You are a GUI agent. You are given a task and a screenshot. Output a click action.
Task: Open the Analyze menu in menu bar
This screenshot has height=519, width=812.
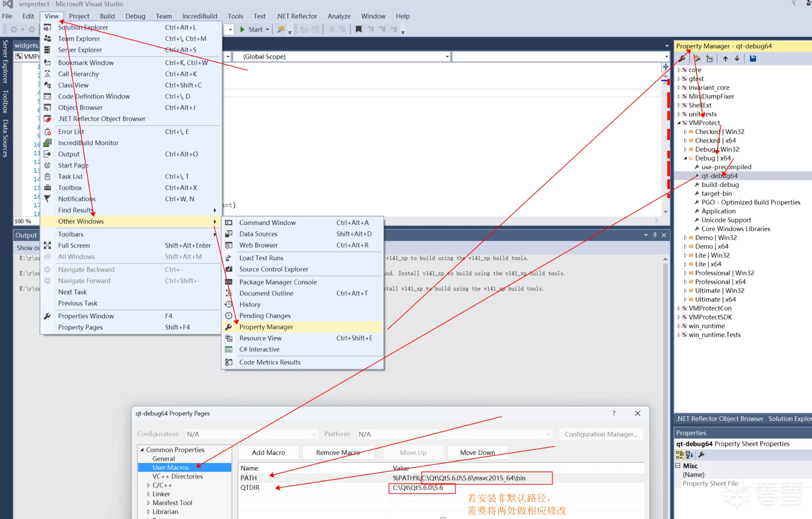(x=339, y=16)
